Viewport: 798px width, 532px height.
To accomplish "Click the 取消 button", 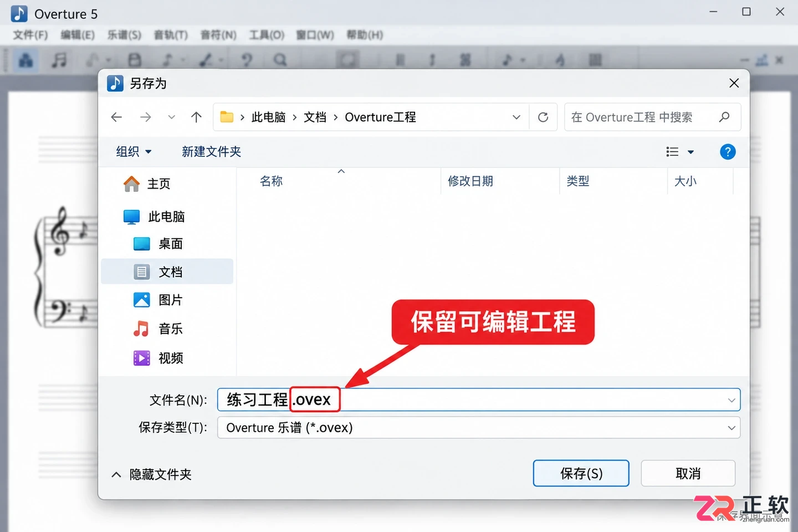I will point(688,473).
